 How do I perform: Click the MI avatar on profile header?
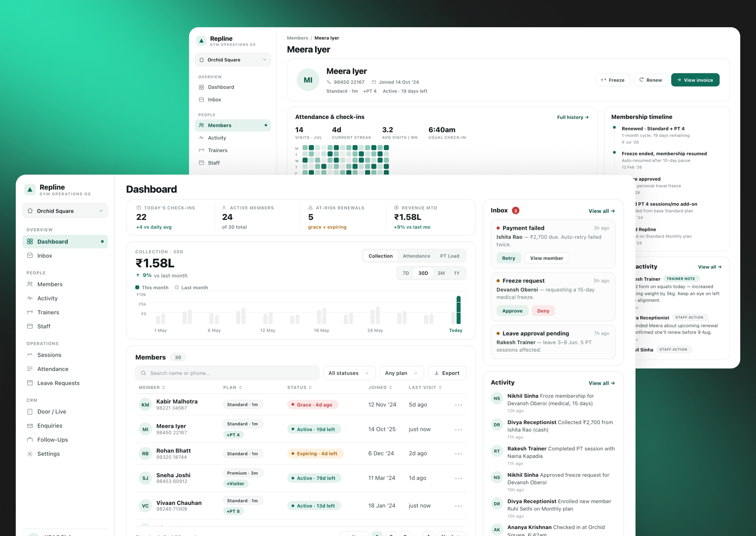pos(308,80)
